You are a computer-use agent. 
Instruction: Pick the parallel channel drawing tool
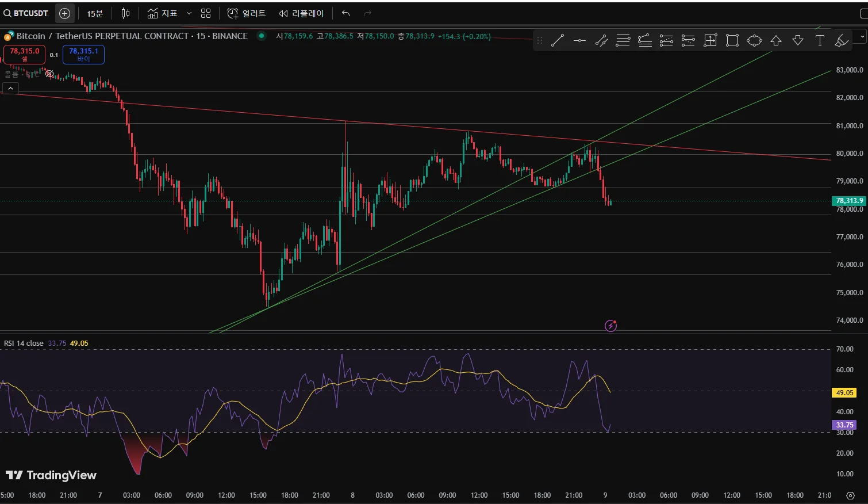click(601, 40)
